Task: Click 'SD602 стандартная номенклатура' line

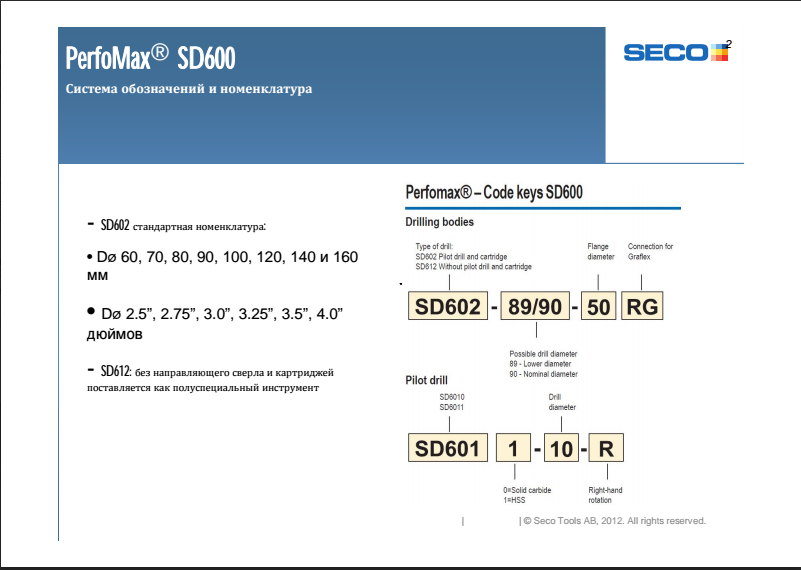Action: (177, 225)
